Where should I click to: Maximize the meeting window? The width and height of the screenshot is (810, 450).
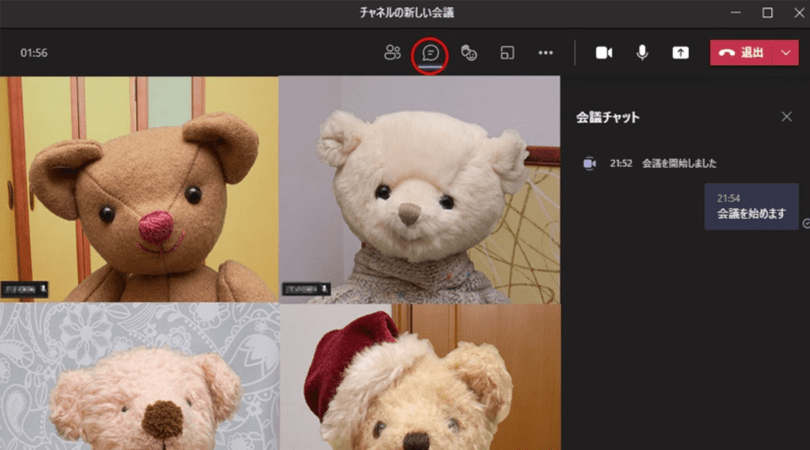768,12
